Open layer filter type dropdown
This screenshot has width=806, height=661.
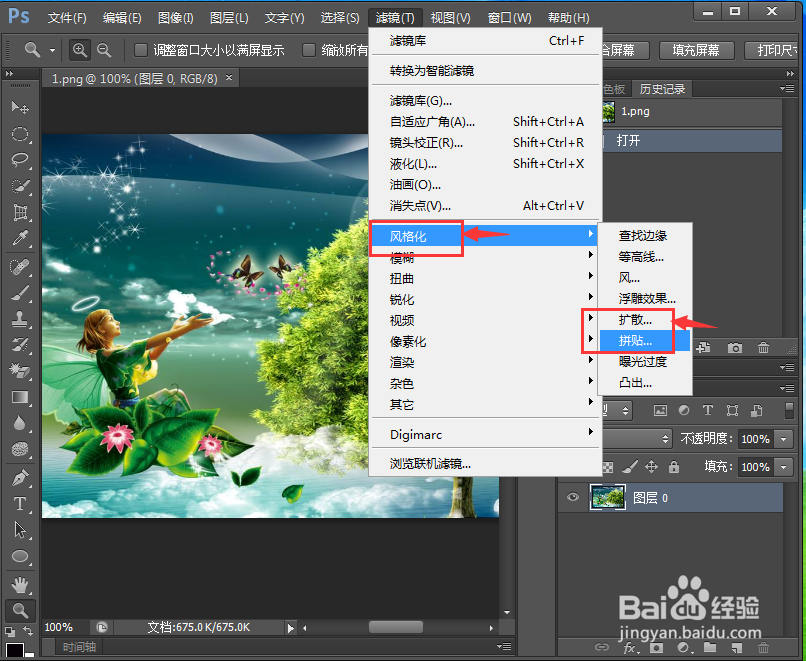coord(617,410)
